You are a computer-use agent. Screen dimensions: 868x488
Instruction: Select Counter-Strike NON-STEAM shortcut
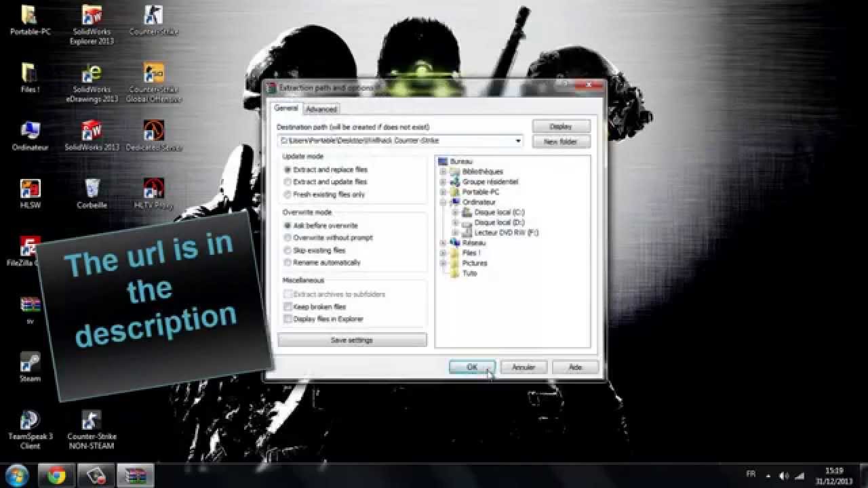[92, 429]
